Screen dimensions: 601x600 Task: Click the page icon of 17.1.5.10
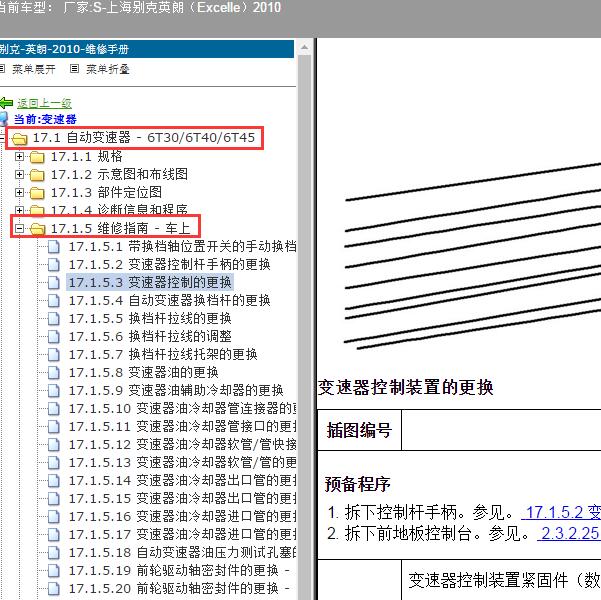54,409
